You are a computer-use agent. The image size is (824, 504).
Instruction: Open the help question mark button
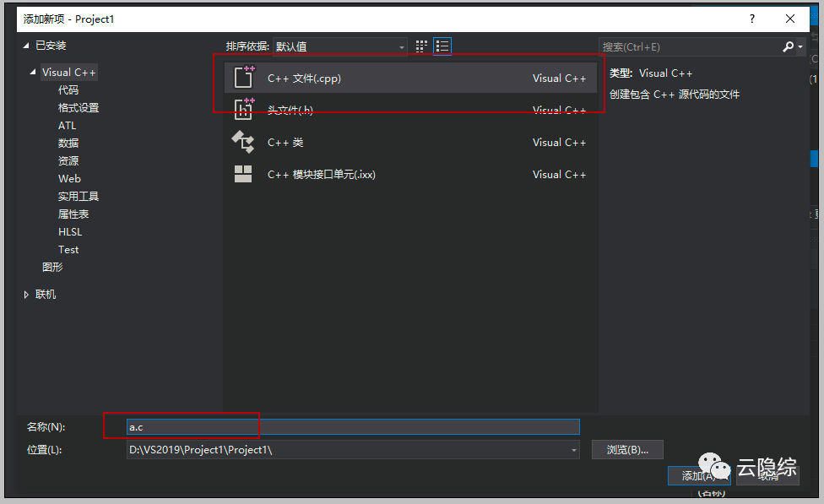[x=752, y=19]
